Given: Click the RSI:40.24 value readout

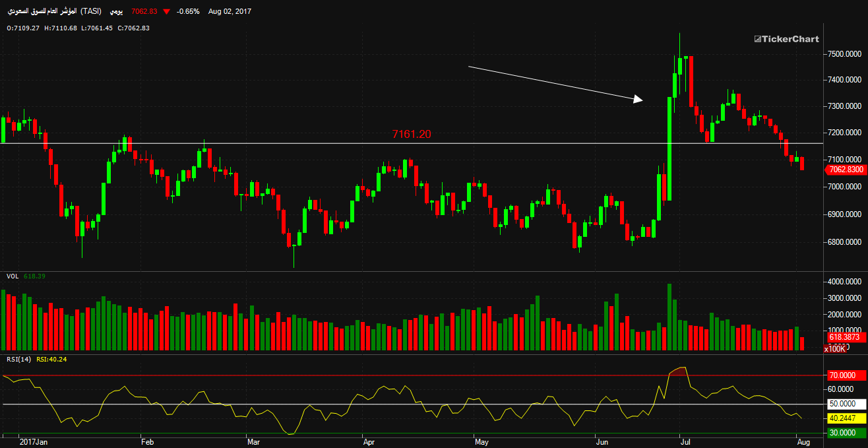Looking at the screenshot, I should [x=51, y=359].
